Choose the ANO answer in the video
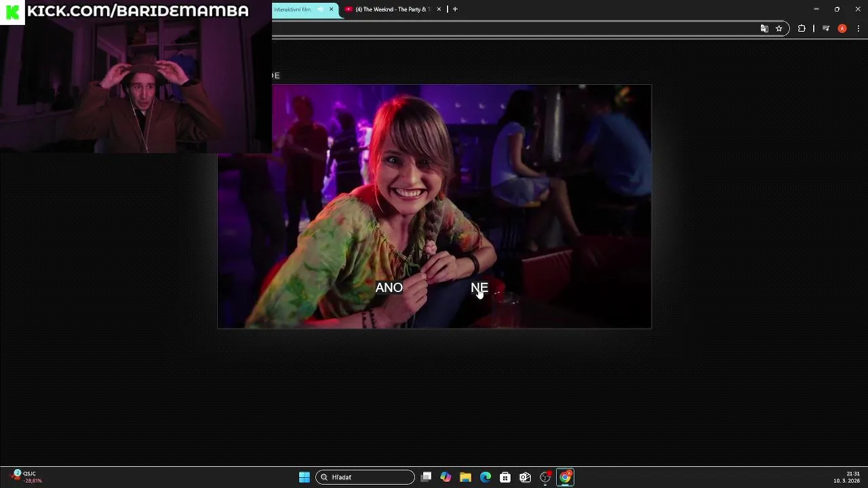Screen dimensions: 868x488 pos(389,287)
